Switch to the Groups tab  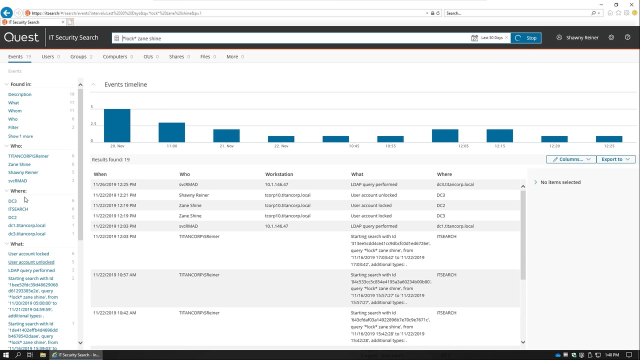pyautogui.click(x=81, y=57)
